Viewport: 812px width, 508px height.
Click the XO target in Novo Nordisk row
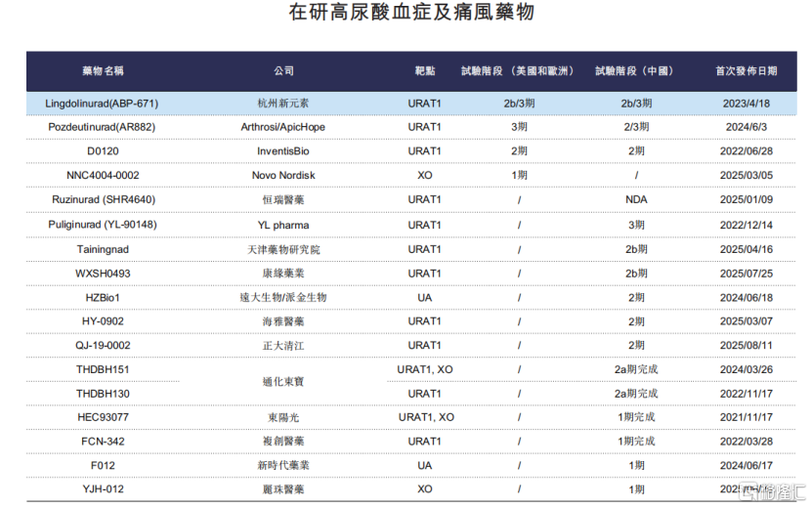click(425, 176)
